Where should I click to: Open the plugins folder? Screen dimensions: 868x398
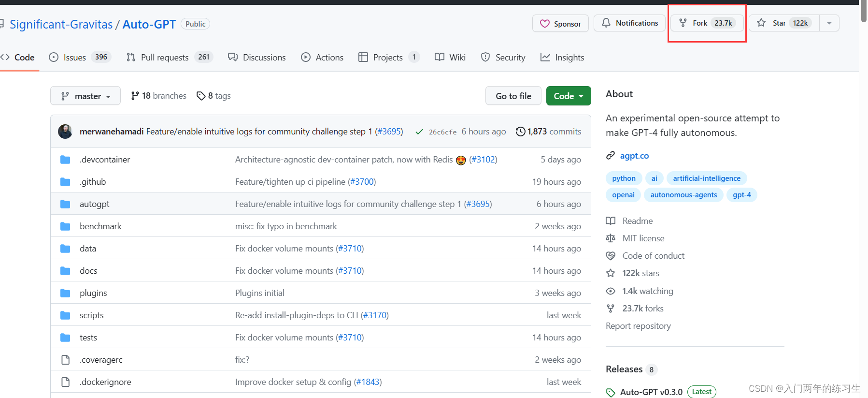point(93,293)
